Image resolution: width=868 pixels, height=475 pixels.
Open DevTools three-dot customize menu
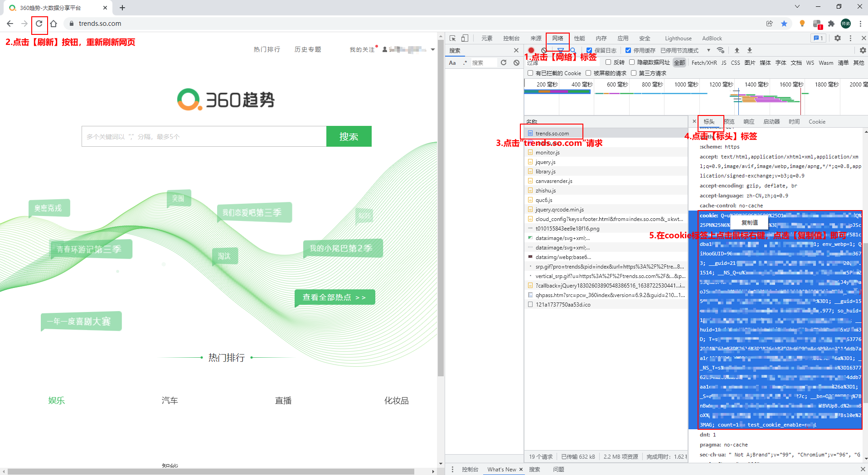(x=850, y=38)
